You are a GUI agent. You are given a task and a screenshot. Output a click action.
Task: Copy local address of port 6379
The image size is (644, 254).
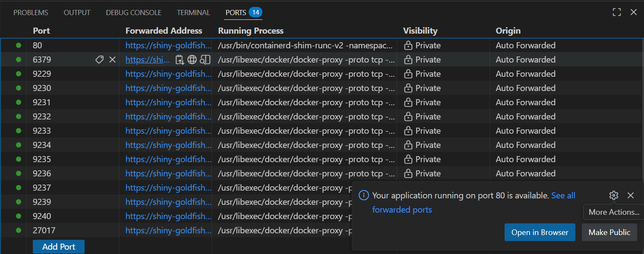click(180, 60)
